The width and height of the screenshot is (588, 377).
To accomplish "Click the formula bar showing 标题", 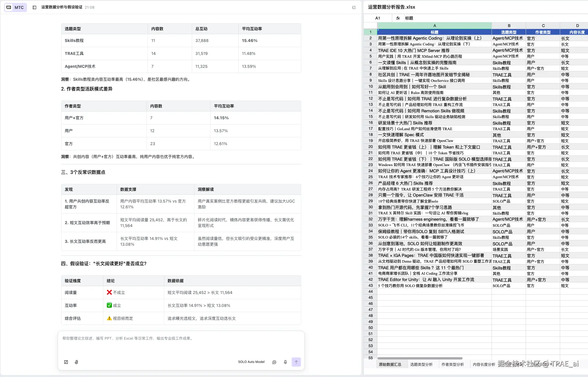I will [x=496, y=18].
